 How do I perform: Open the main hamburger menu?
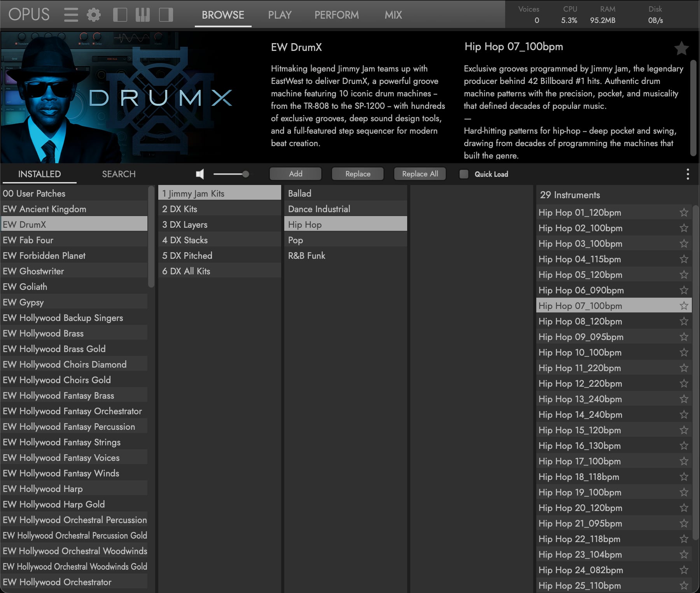[x=71, y=15]
